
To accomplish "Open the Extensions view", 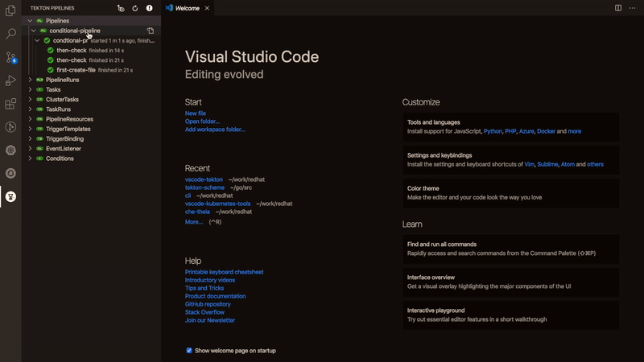I will coord(10,104).
